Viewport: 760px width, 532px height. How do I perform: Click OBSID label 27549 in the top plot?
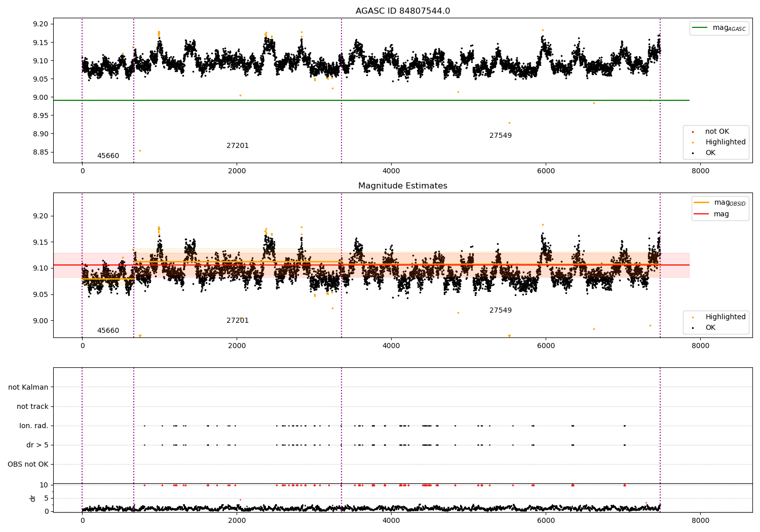[x=501, y=136]
